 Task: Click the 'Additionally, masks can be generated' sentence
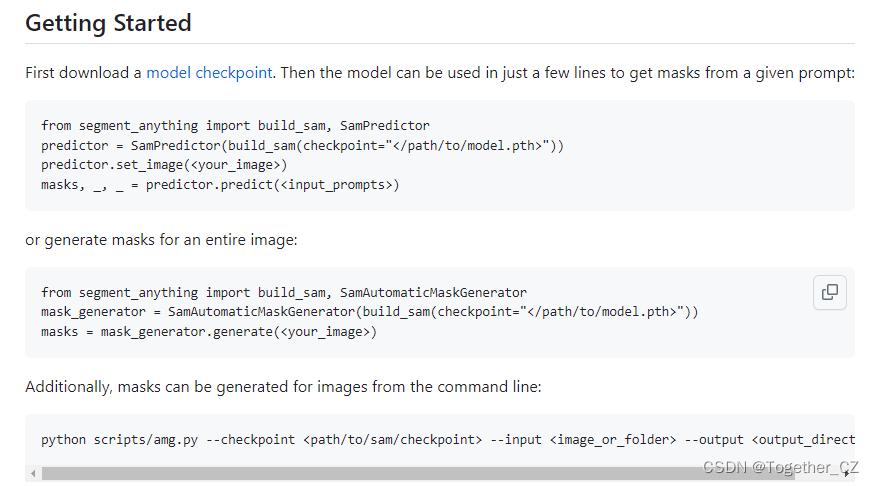[283, 387]
